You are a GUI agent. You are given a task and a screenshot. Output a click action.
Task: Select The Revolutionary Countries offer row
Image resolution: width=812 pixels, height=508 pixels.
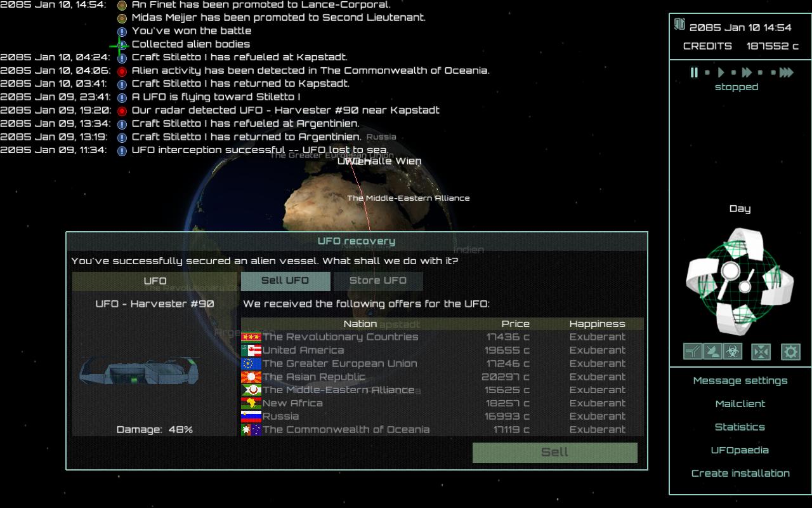coord(442,337)
